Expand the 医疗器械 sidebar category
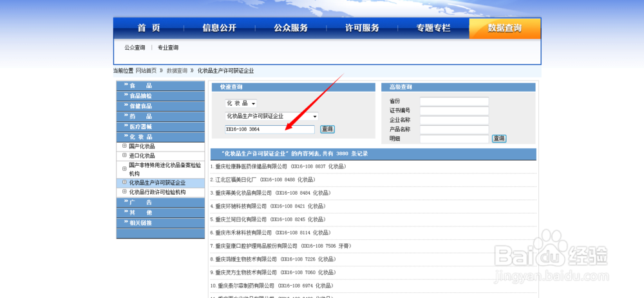 tap(160, 127)
